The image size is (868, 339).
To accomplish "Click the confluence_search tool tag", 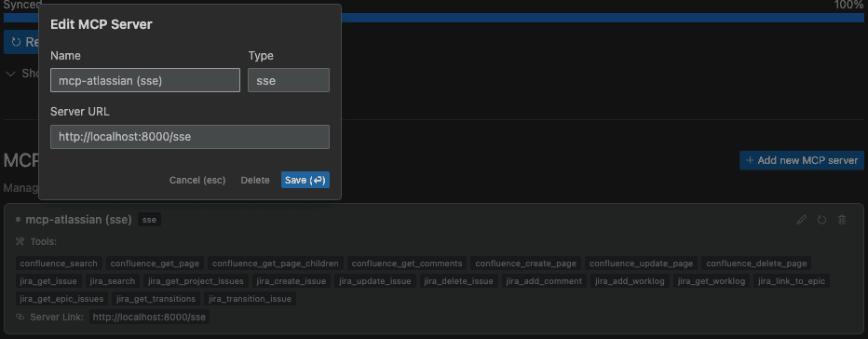I will tap(59, 264).
